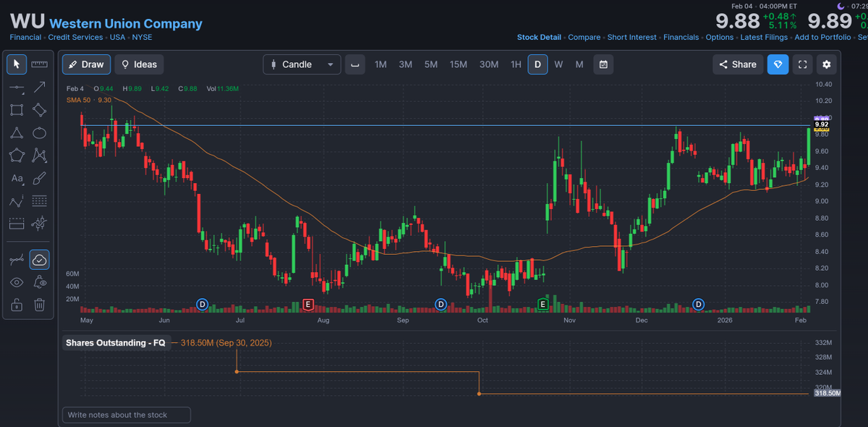Select the rotated rectangle drawing tool
This screenshot has width=868, height=427.
(x=40, y=110)
